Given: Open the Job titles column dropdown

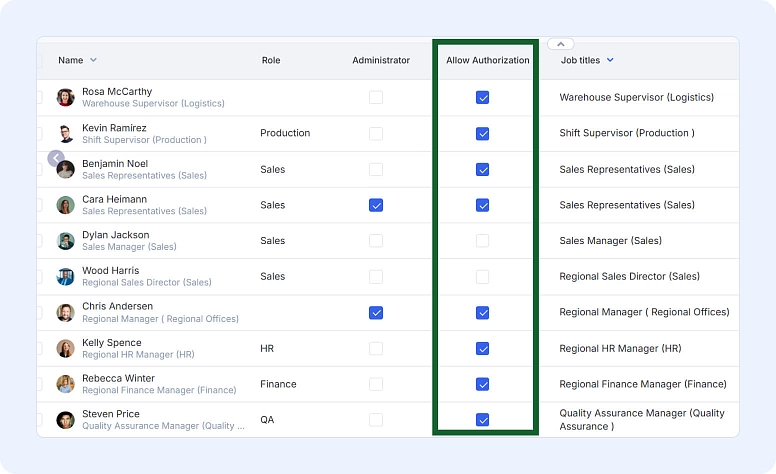Looking at the screenshot, I should [610, 61].
